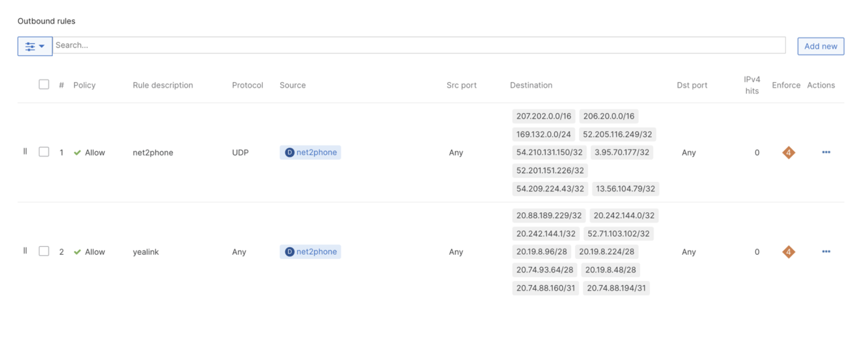868x338 pixels.
Task: Click the Protocol column header
Action: (247, 85)
